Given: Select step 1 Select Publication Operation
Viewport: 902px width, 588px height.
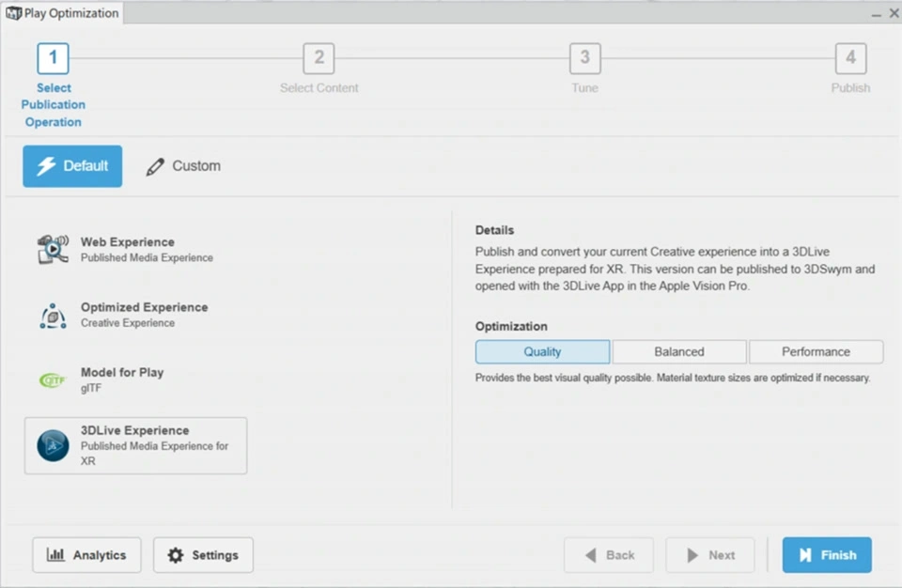Looking at the screenshot, I should 53,58.
